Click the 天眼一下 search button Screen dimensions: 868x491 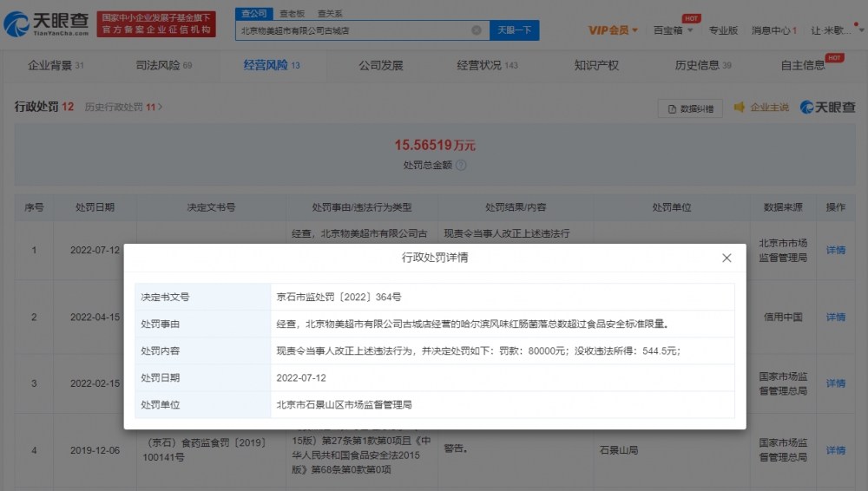pos(514,30)
